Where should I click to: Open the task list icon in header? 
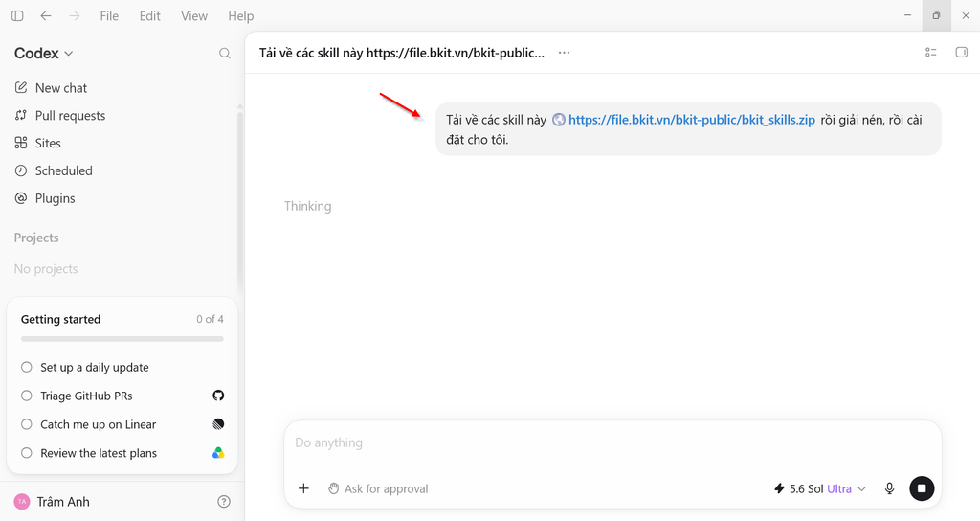[x=931, y=53]
